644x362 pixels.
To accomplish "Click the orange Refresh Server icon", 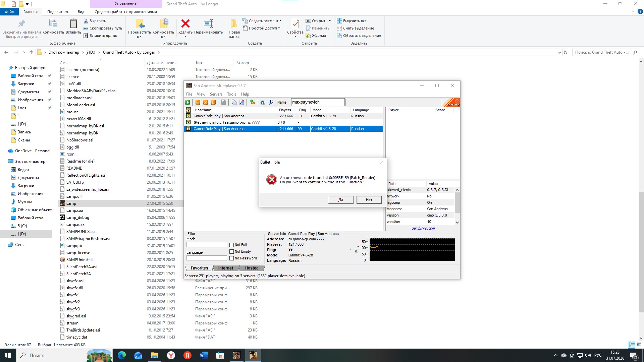I will click(x=213, y=102).
